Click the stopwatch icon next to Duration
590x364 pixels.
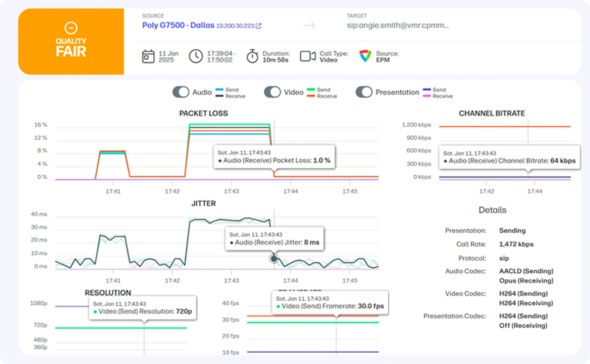point(252,56)
